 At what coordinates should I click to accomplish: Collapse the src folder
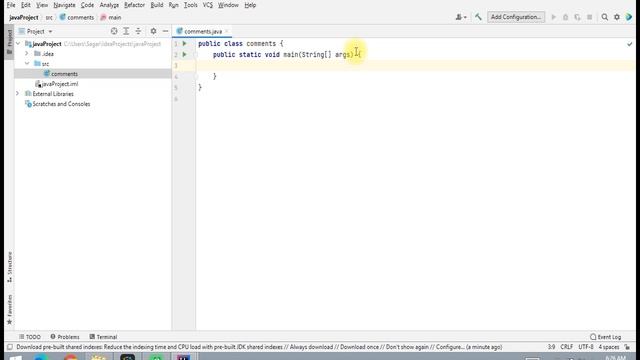pos(27,64)
